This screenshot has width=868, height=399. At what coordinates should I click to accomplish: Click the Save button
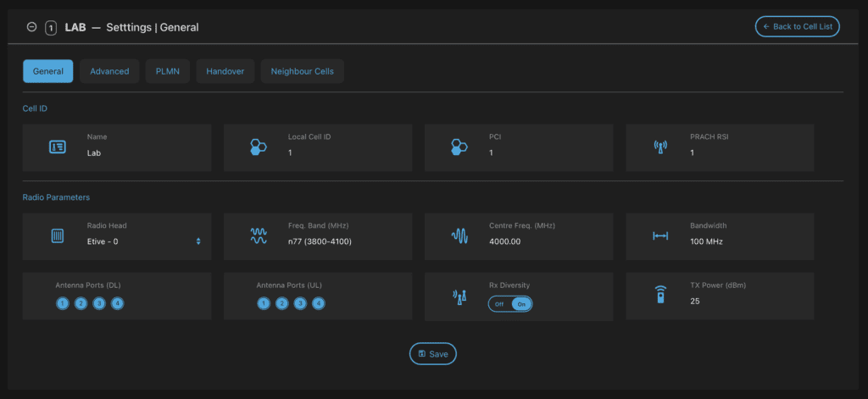433,353
